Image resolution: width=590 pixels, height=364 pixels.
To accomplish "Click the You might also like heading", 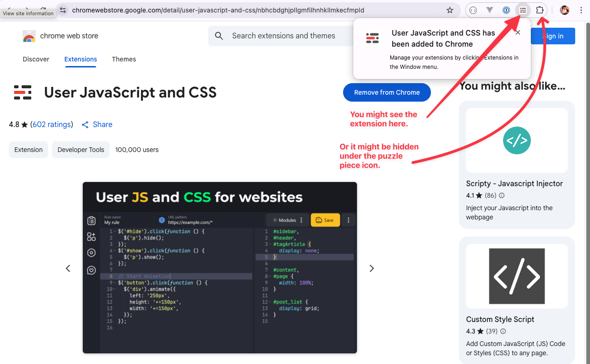I will tap(512, 86).
